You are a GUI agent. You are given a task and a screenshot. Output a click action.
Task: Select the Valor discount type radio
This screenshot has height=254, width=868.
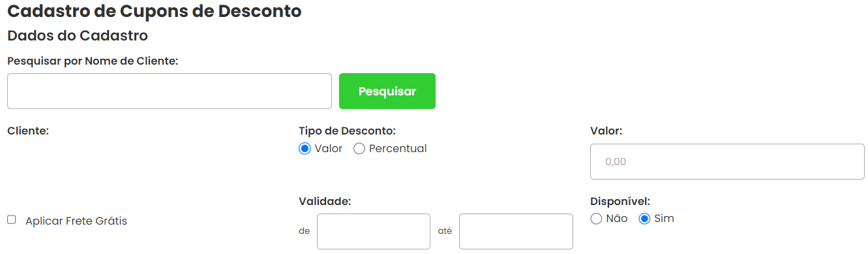pyautogui.click(x=305, y=149)
